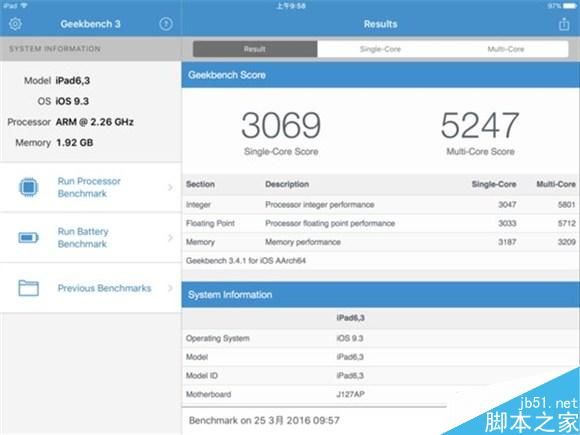The height and width of the screenshot is (435, 580).
Task: Click the Motherboard row label
Action: [x=208, y=394]
